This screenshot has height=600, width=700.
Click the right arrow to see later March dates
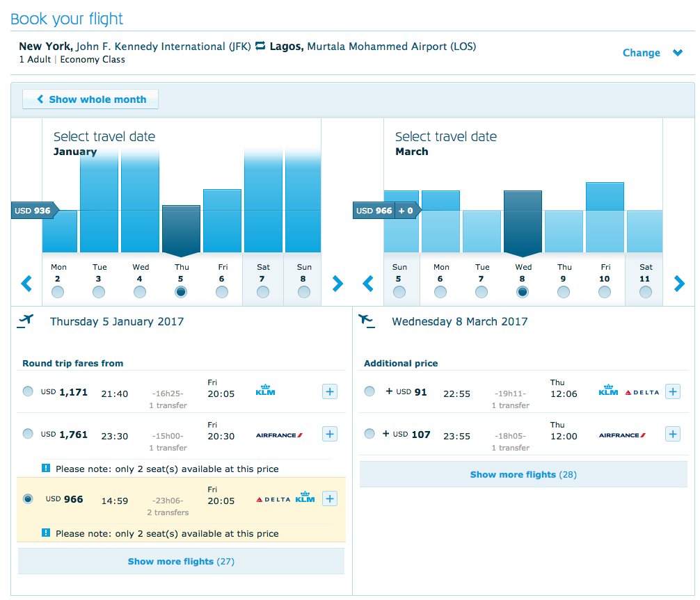point(679,284)
